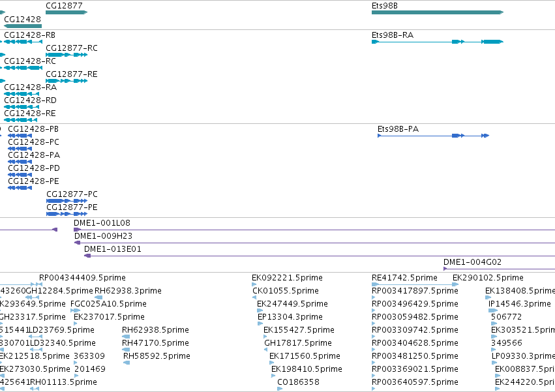
Task: Select feature 201469
Action: click(89, 369)
